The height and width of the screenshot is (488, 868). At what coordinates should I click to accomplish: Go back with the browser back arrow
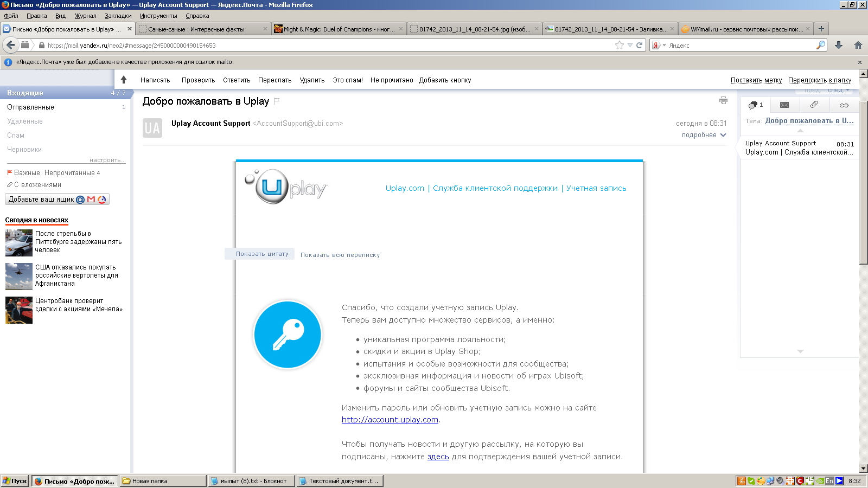(x=10, y=45)
